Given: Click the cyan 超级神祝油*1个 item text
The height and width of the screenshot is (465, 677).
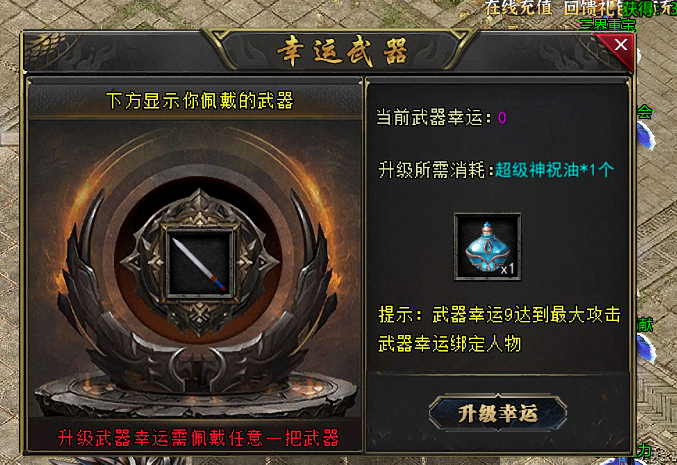Looking at the screenshot, I should tap(554, 170).
